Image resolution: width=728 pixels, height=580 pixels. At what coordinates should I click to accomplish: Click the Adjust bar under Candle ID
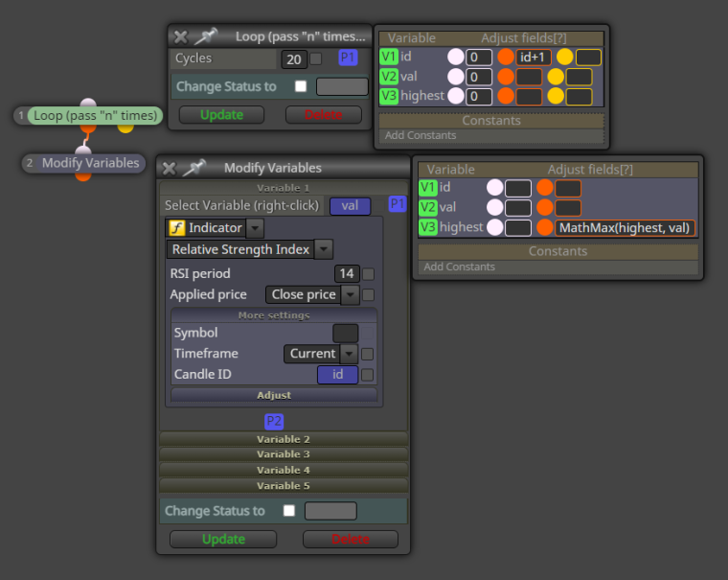coord(274,395)
